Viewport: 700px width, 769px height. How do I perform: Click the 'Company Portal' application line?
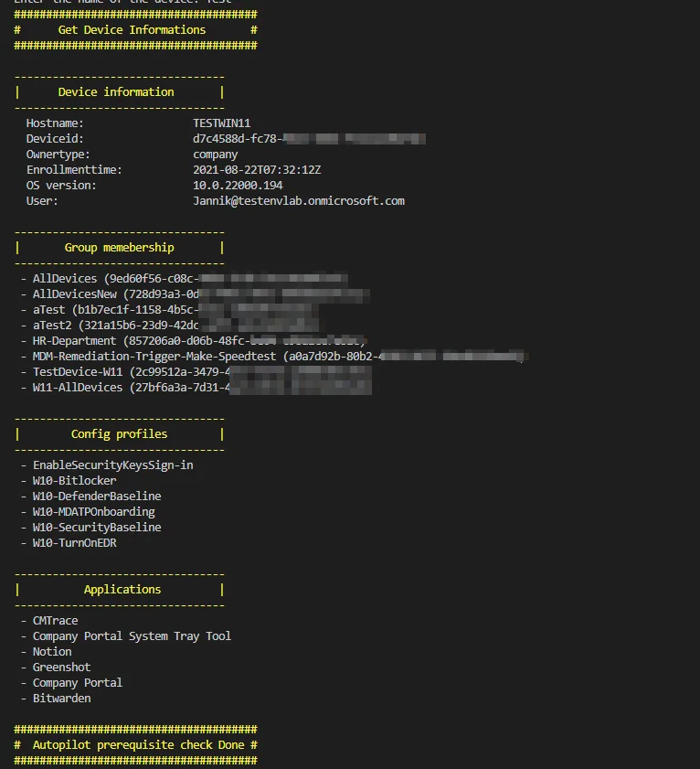pyautogui.click(x=71, y=683)
